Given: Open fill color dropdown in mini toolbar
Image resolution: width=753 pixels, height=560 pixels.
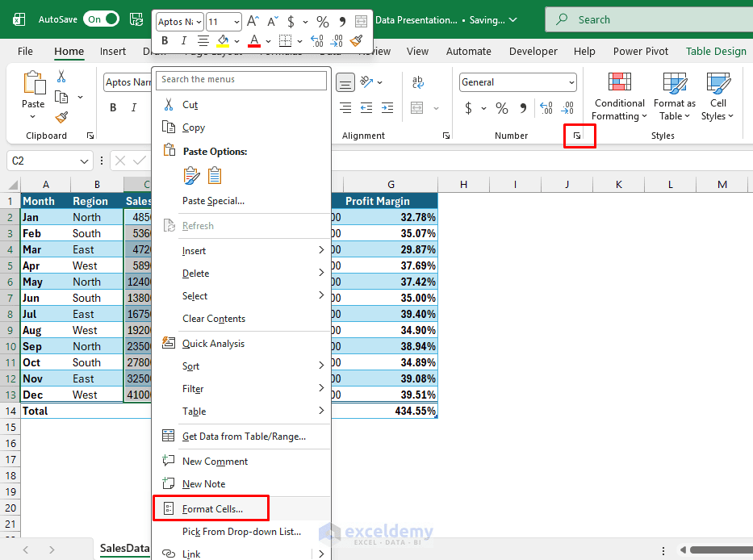Looking at the screenshot, I should point(236,41).
